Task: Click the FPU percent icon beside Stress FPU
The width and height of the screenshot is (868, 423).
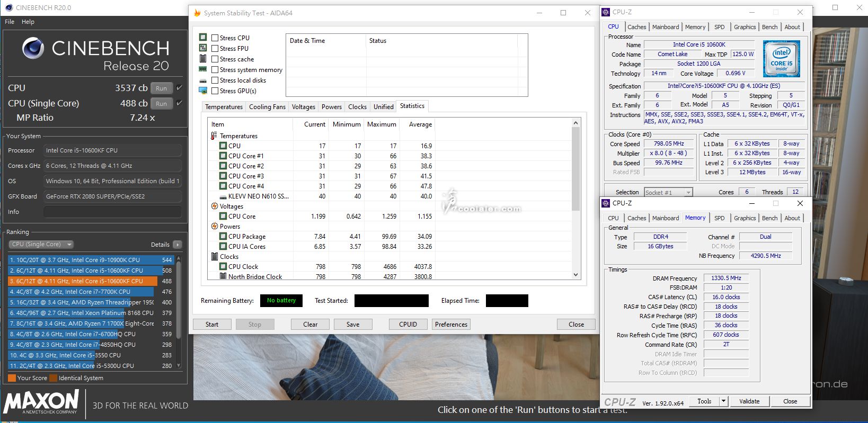Action: pos(202,48)
